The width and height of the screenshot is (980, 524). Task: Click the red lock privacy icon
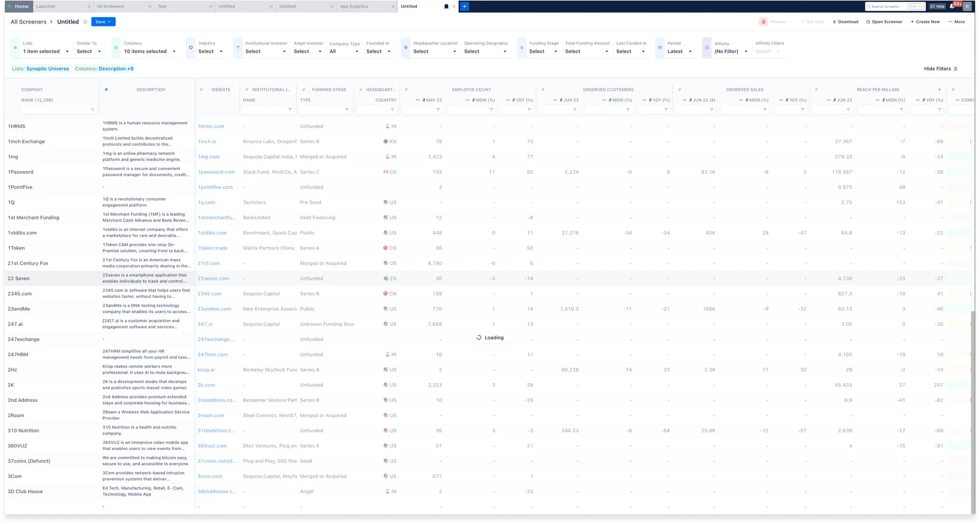[x=763, y=22]
